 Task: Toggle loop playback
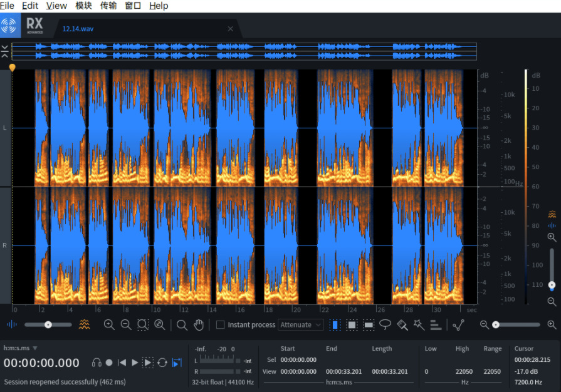162,363
